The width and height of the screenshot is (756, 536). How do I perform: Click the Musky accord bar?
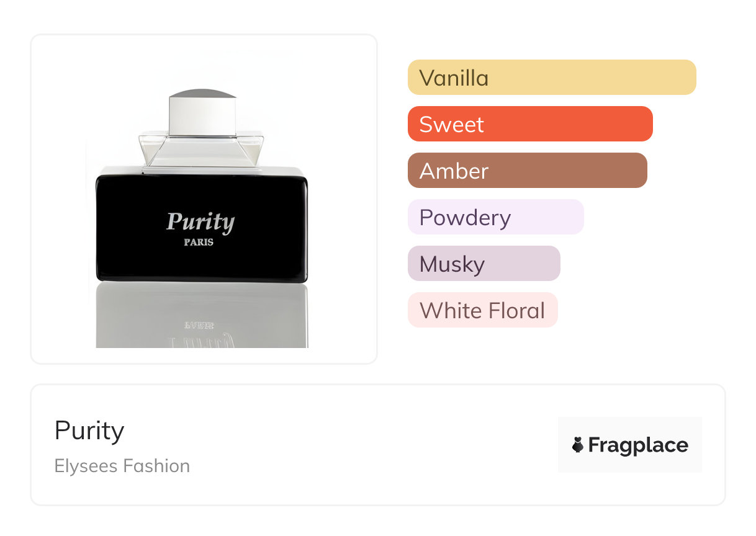[x=484, y=264]
